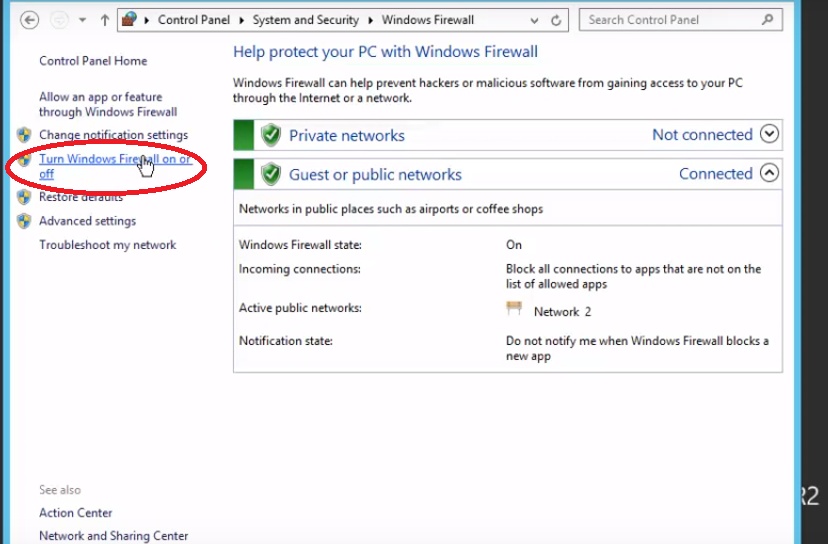The image size is (828, 544).
Task: Click the firewall icon in address bar
Action: click(x=129, y=20)
